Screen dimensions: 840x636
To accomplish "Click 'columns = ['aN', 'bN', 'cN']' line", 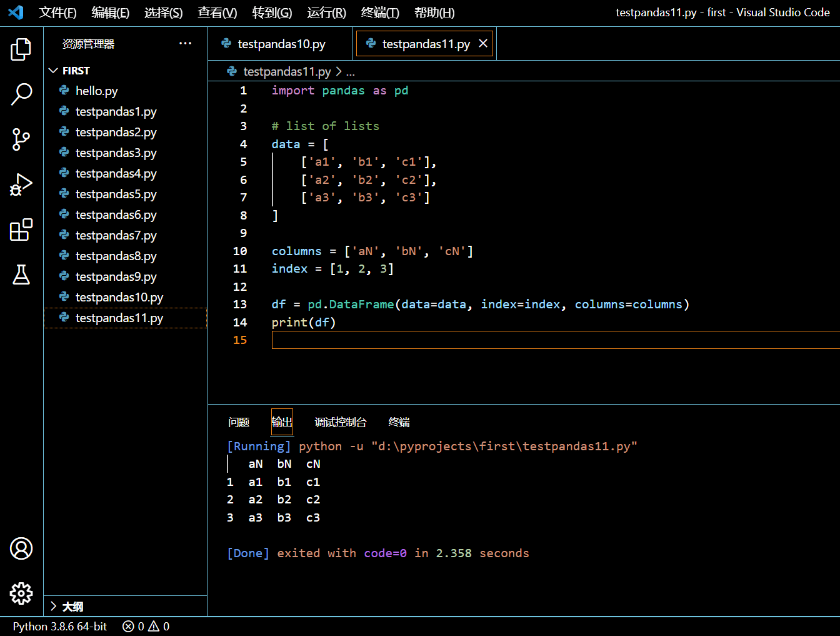I will (372, 251).
